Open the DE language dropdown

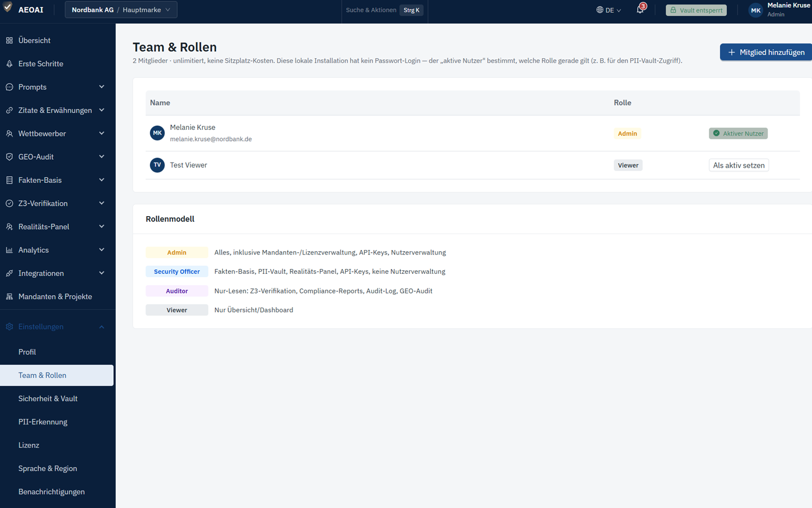click(609, 10)
